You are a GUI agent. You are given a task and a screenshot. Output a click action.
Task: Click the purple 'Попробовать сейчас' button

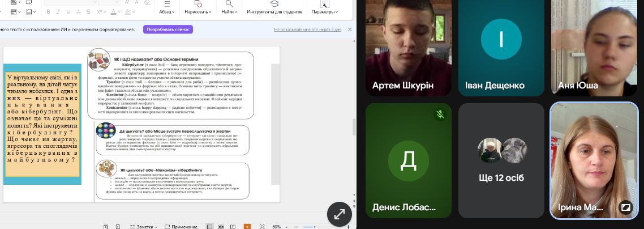coord(168,29)
